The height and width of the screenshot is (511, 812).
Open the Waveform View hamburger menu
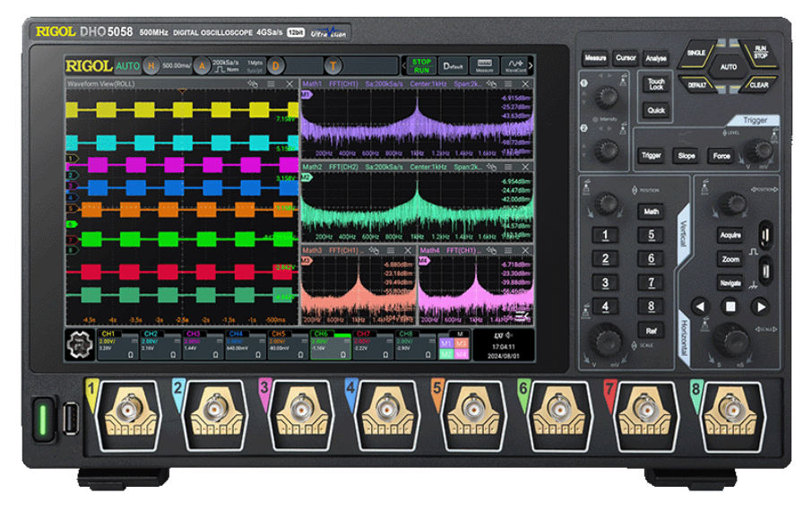pos(271,83)
